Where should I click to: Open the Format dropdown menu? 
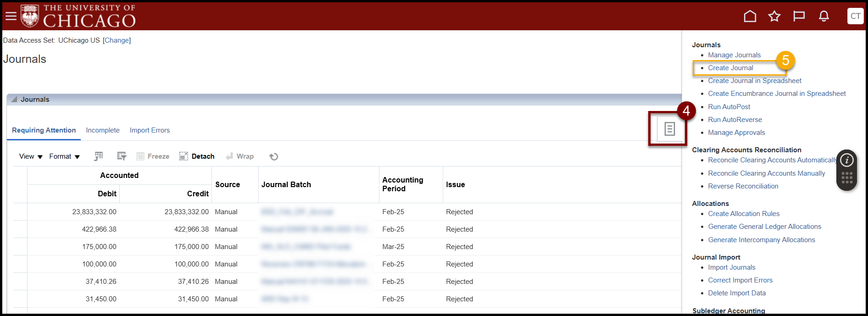[x=64, y=156]
